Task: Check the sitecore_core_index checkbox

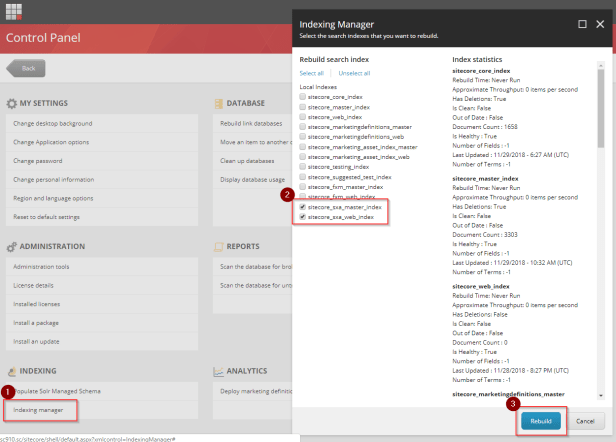Action: 303,97
